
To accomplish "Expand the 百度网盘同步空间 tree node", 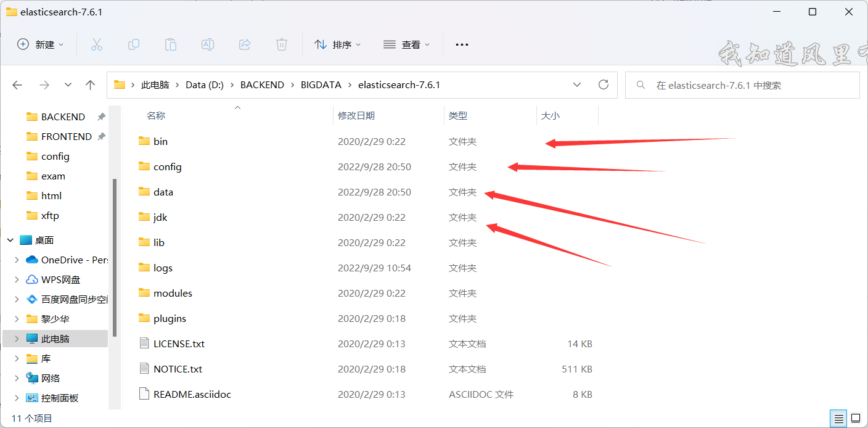I will tap(17, 299).
